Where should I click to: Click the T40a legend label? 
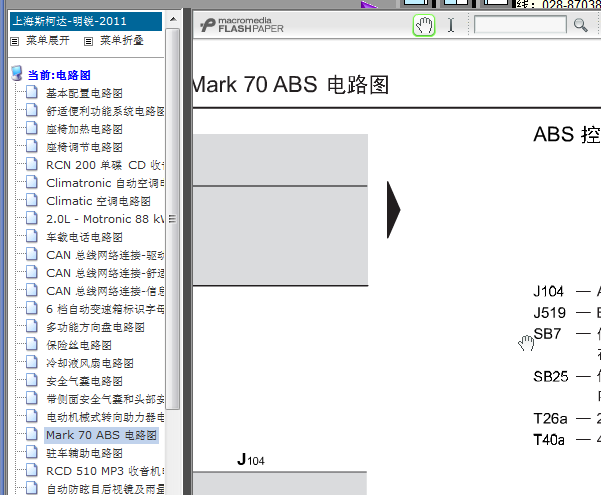tap(549, 440)
